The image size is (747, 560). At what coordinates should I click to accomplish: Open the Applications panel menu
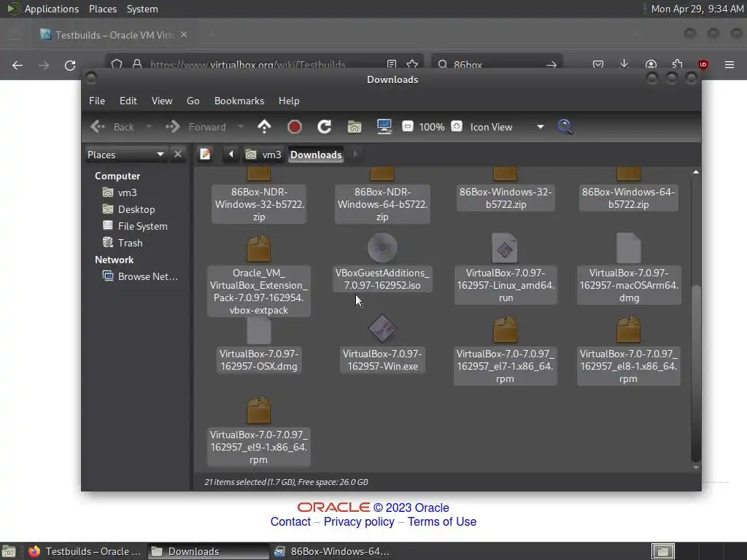pos(43,9)
